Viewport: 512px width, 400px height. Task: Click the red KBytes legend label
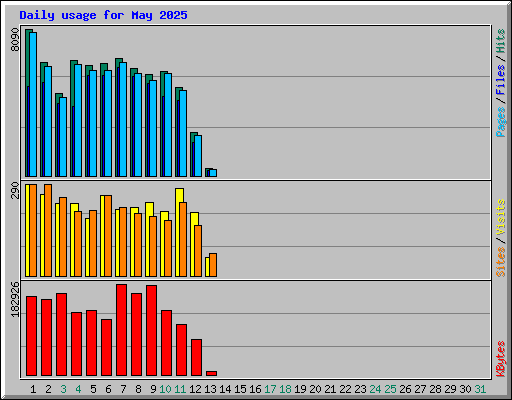click(501, 359)
